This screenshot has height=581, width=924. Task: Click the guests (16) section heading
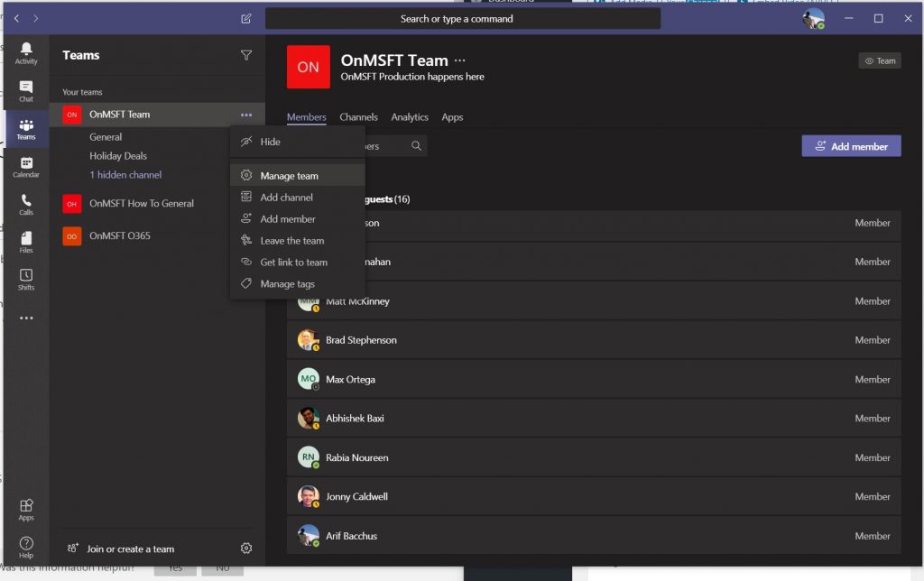pyautogui.click(x=387, y=199)
